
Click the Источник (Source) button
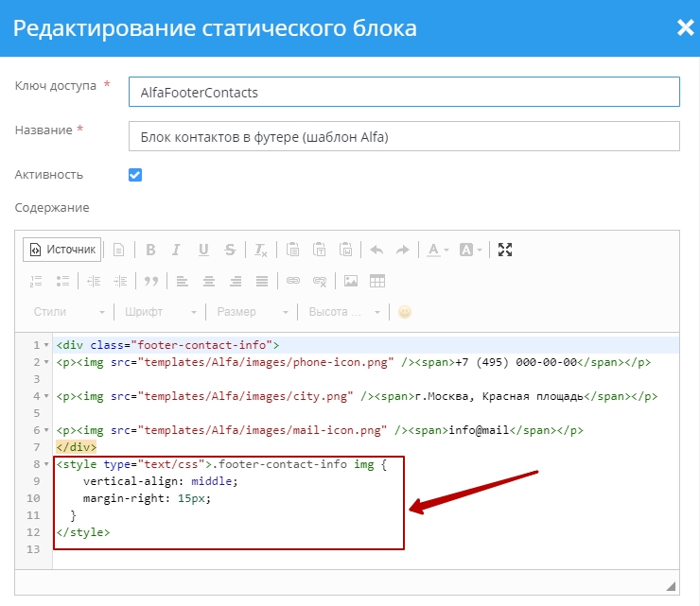62,250
